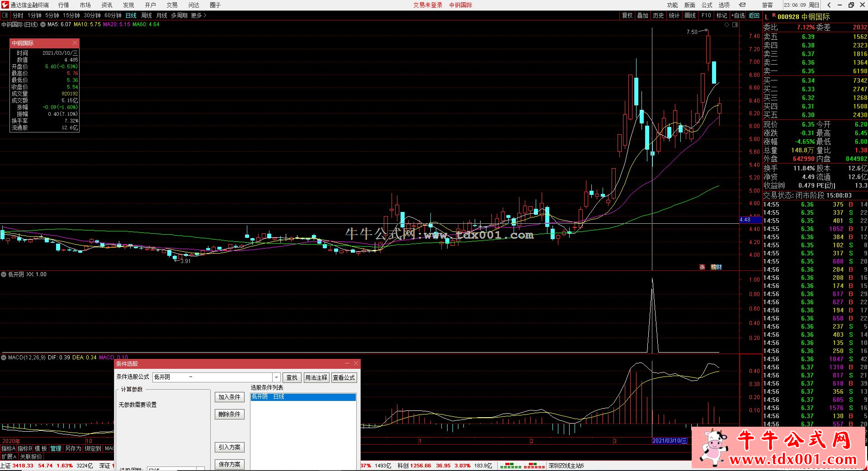Open the 画线 drawing tools

[690, 15]
